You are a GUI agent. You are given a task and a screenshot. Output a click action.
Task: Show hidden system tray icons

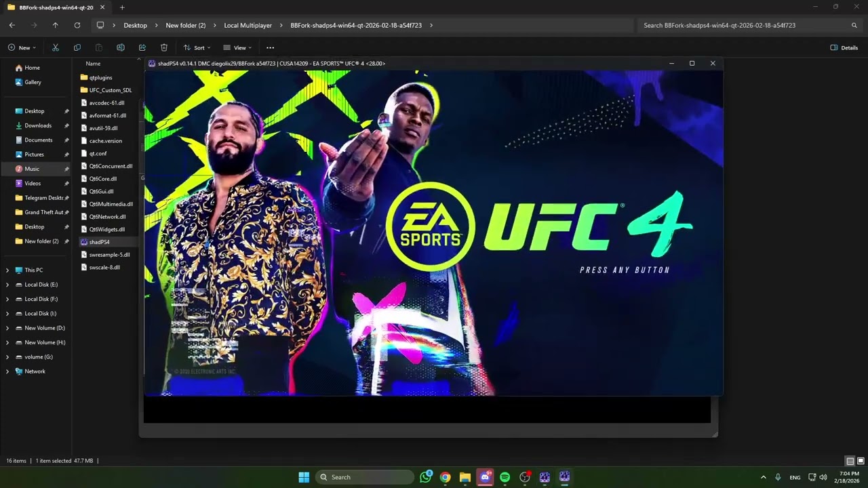click(x=763, y=477)
